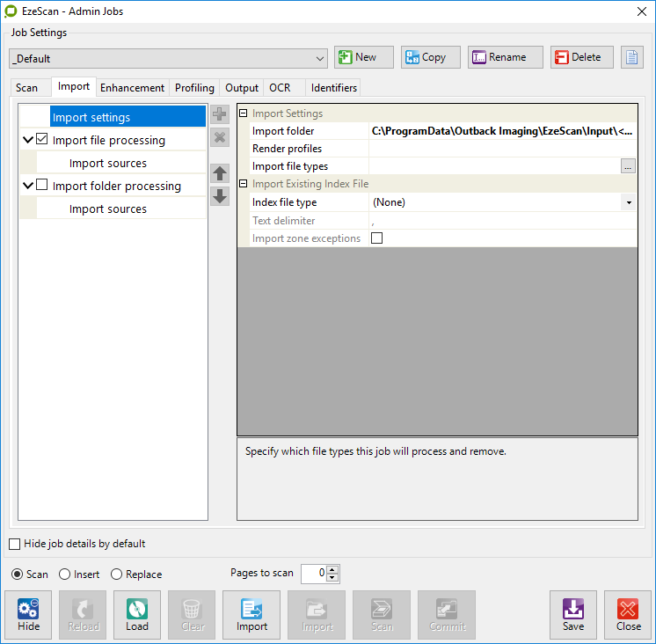Move selected item down with arrow
Screen dimensions: 656x644
pos(220,196)
